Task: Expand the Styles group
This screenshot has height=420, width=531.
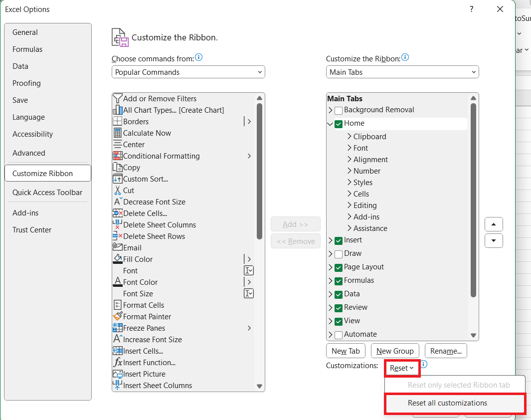Action: [x=350, y=182]
